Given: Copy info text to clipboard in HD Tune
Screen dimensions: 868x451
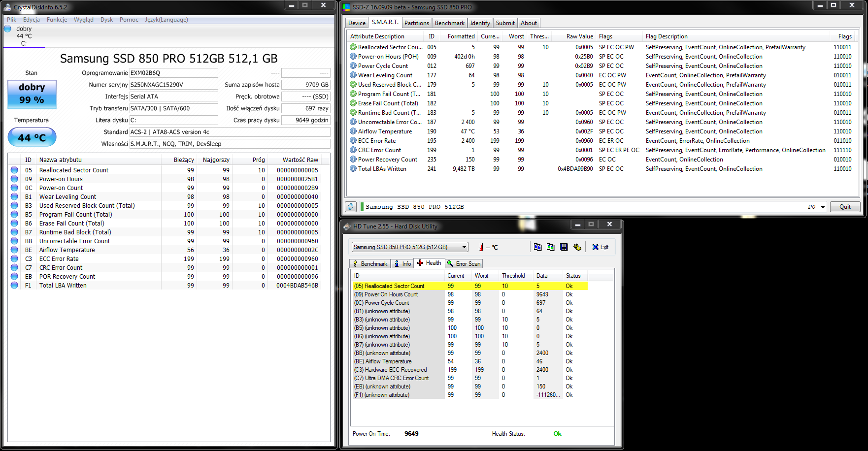Looking at the screenshot, I should 537,247.
